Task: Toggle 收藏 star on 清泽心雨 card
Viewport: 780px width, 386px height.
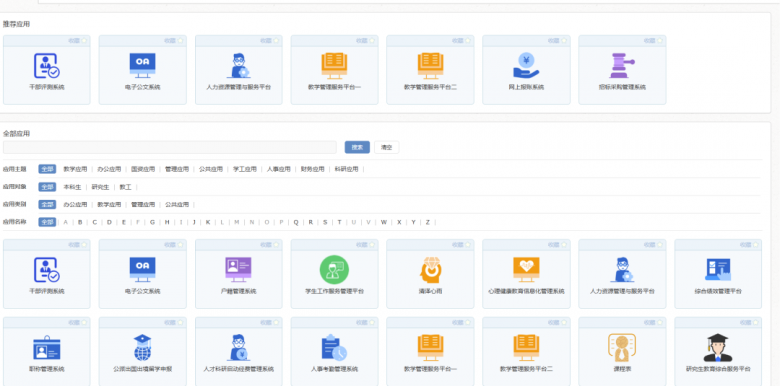Action: coord(468,245)
